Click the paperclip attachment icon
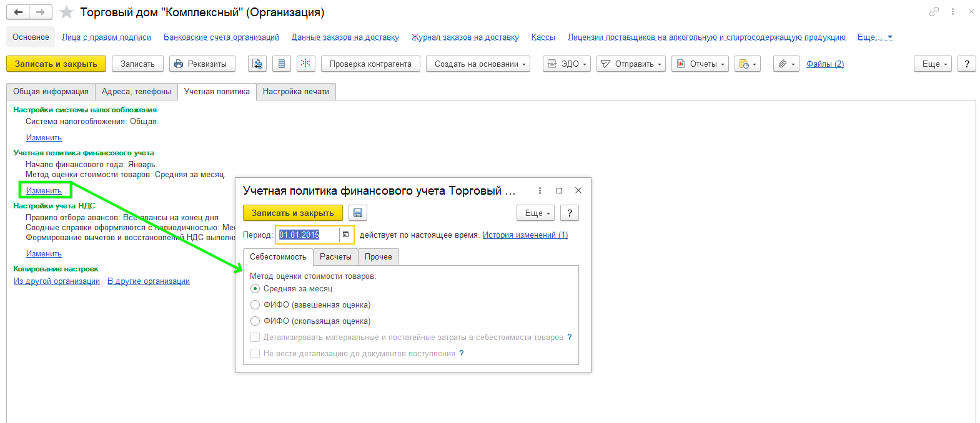Screen dimensions: 980x423 786,64
